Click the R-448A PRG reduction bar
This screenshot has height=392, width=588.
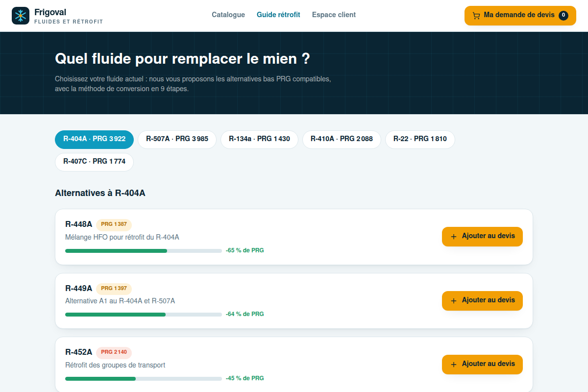pos(144,251)
